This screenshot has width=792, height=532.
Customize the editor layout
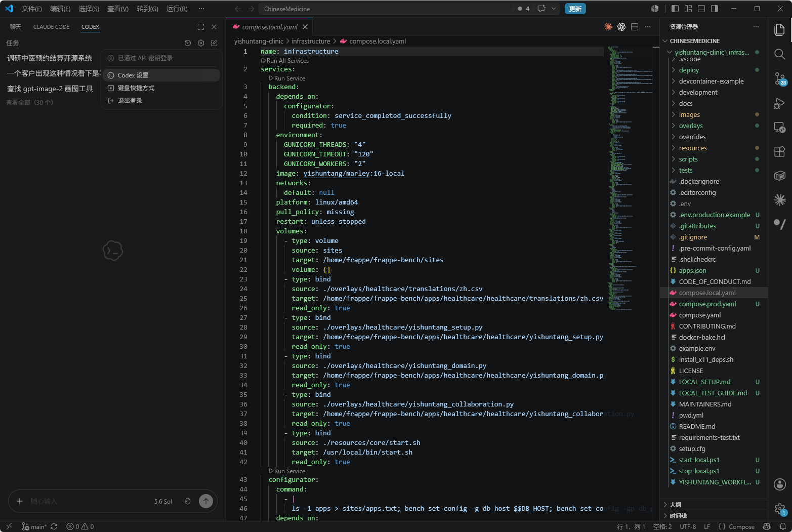(688, 9)
